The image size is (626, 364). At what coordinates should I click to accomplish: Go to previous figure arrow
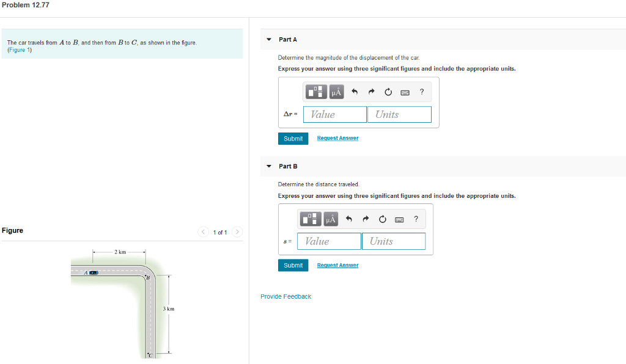(203, 231)
